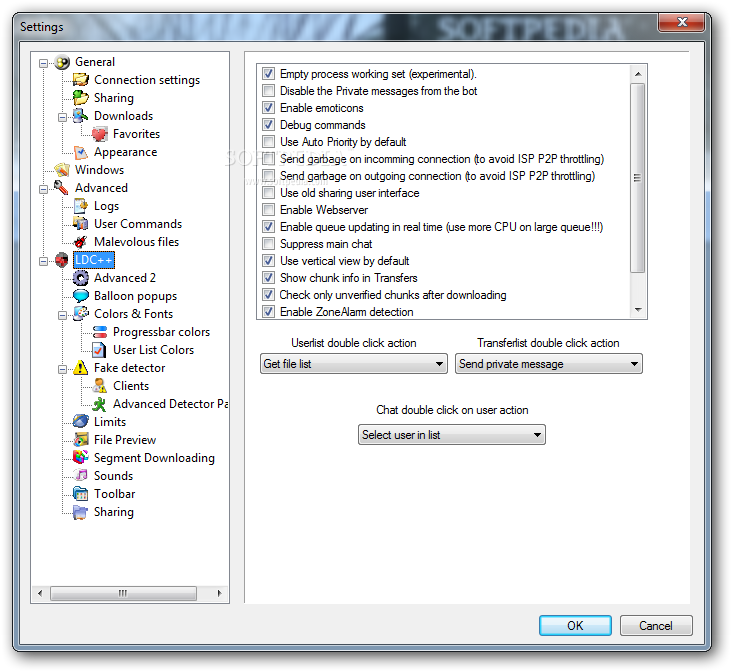
Task: Click the Sounds music note icon
Action: pyautogui.click(x=81, y=475)
